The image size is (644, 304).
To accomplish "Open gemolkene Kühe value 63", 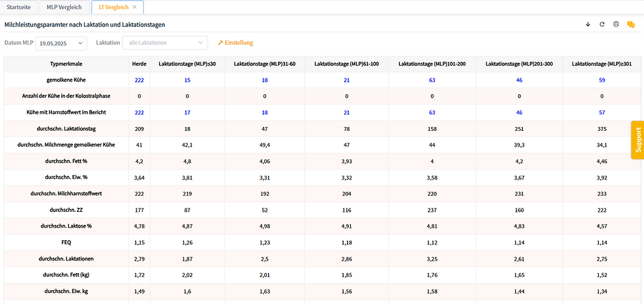I will coord(432,80).
